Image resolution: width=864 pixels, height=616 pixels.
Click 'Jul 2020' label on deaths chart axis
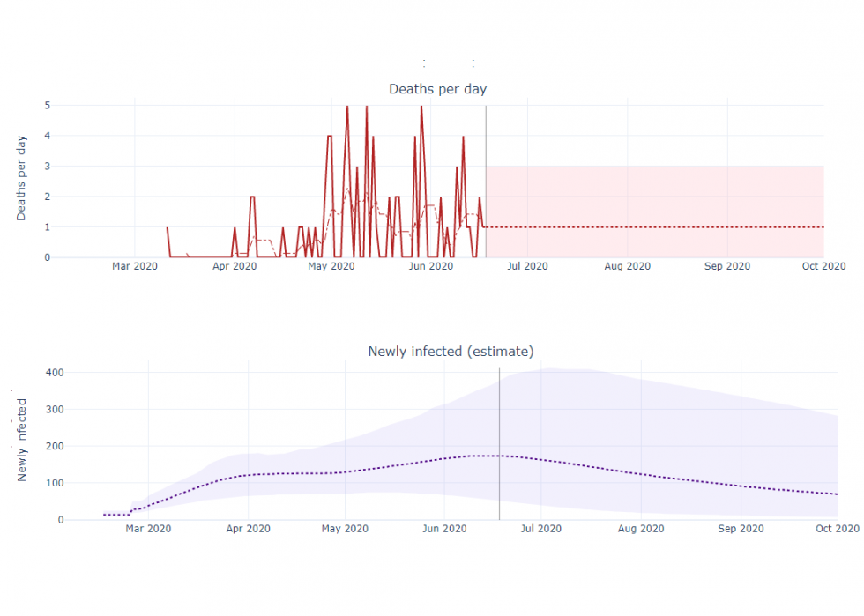[526, 266]
